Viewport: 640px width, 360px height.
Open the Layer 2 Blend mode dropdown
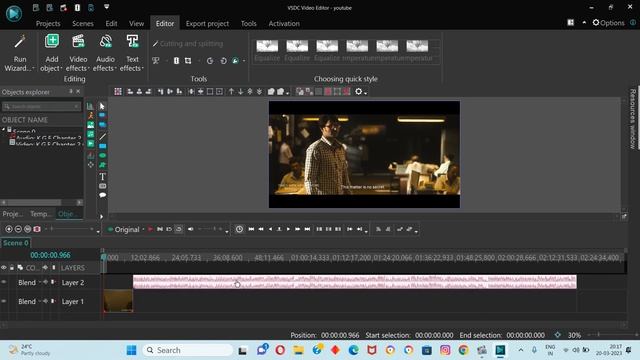click(x=40, y=282)
